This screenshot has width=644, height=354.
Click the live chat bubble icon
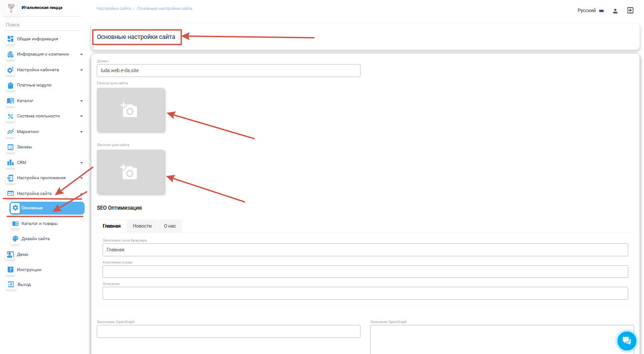pyautogui.click(x=626, y=341)
